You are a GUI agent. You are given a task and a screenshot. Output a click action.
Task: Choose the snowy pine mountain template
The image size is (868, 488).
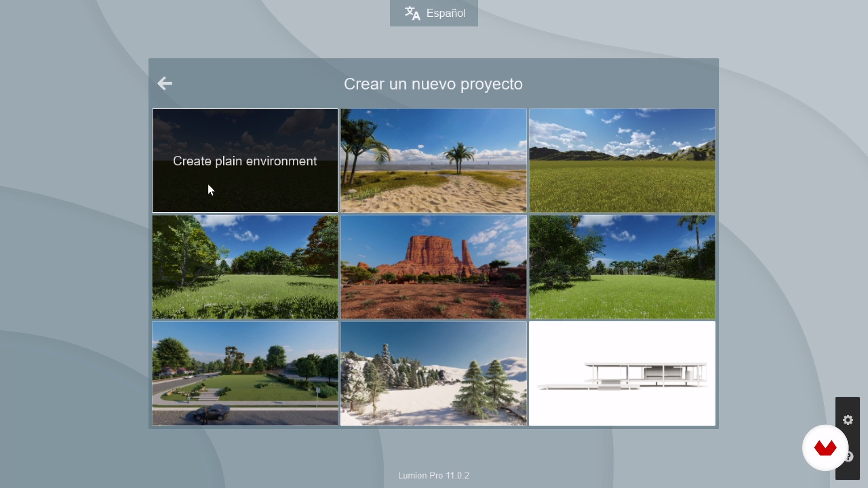click(434, 373)
